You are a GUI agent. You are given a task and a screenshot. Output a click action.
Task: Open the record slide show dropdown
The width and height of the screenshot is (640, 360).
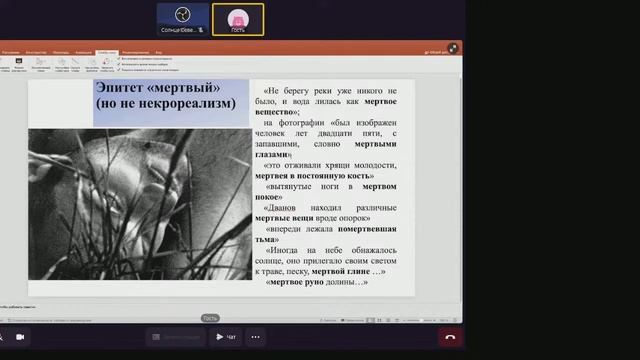(107, 64)
